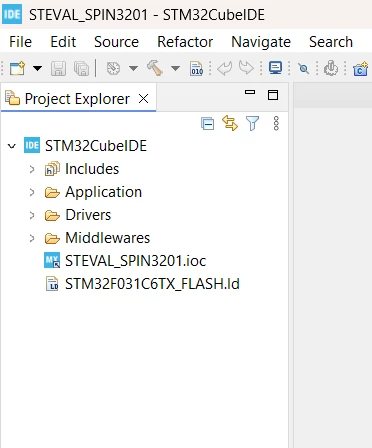Expand the Drivers folder
372x448 pixels.
[x=32, y=215]
